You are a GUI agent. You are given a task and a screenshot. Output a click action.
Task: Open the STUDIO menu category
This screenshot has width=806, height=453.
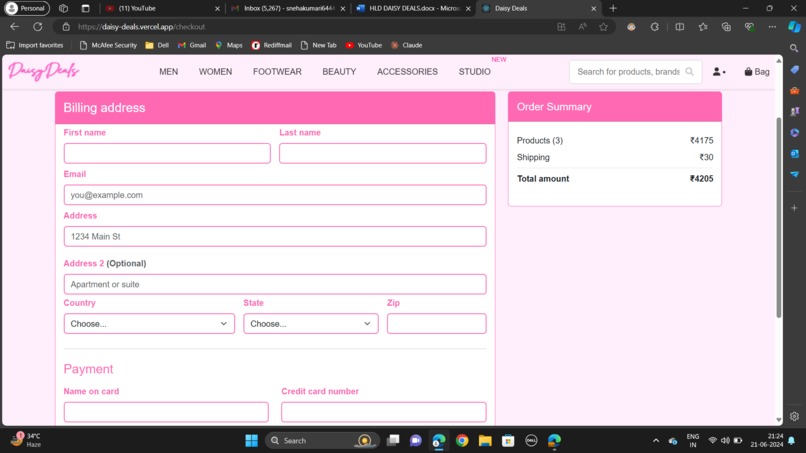pos(474,71)
